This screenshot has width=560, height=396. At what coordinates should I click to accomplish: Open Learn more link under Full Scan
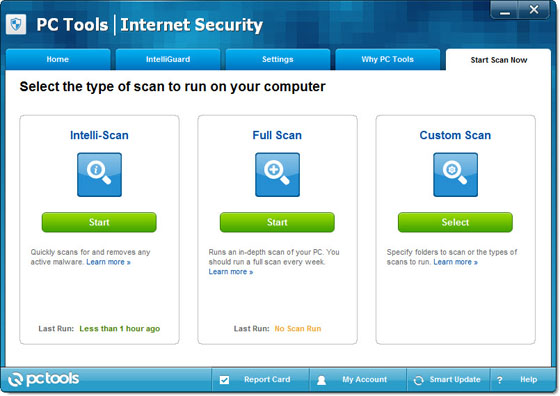point(231,272)
